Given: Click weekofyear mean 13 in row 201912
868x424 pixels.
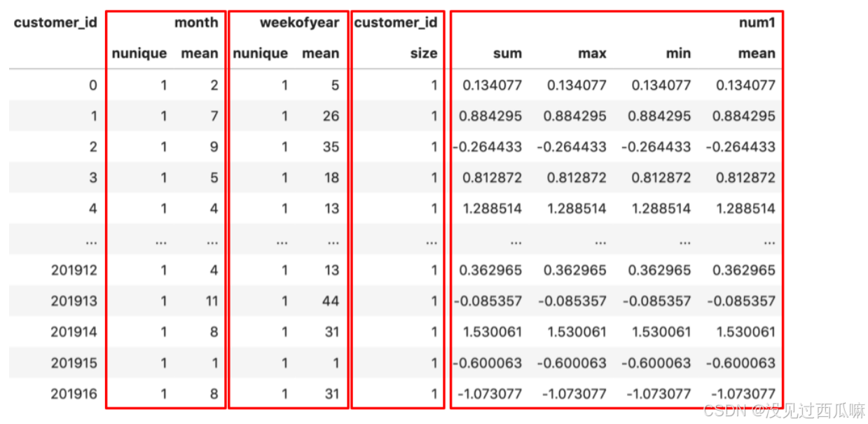Looking at the screenshot, I should [x=331, y=271].
